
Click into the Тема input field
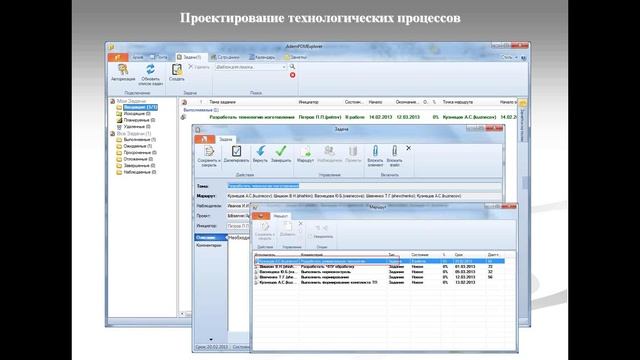click(x=364, y=186)
